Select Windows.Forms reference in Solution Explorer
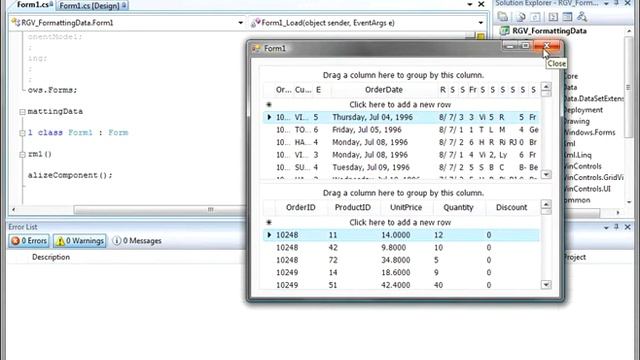640x360 pixels. (x=590, y=133)
